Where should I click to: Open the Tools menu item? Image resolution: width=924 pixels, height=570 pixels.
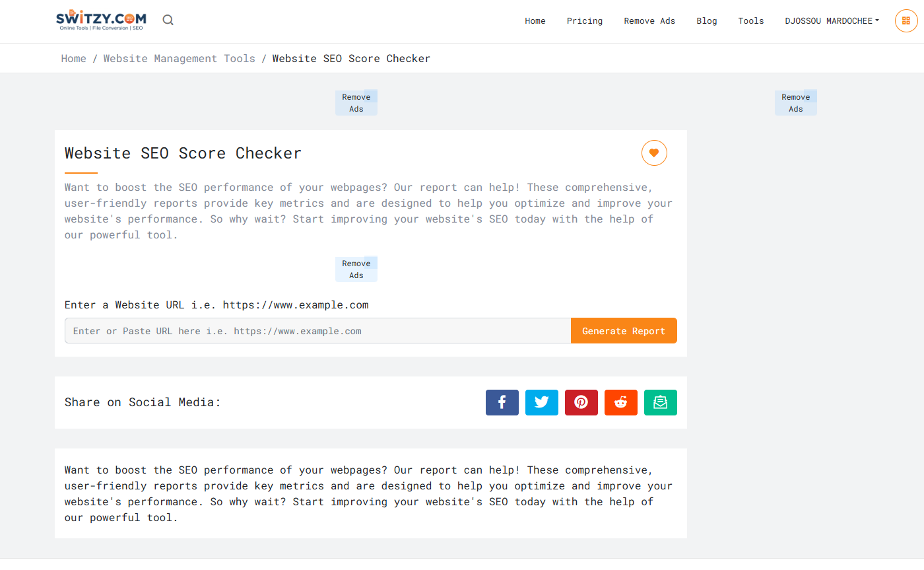(750, 21)
